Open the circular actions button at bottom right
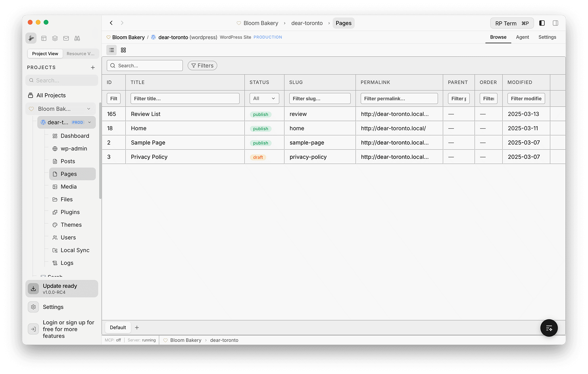Viewport: 588px width, 374px height. [x=549, y=328]
